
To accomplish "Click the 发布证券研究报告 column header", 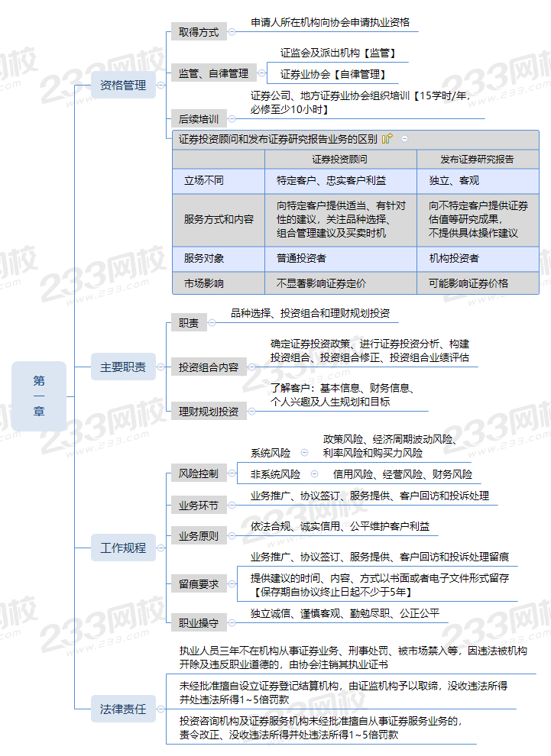I will (478, 159).
